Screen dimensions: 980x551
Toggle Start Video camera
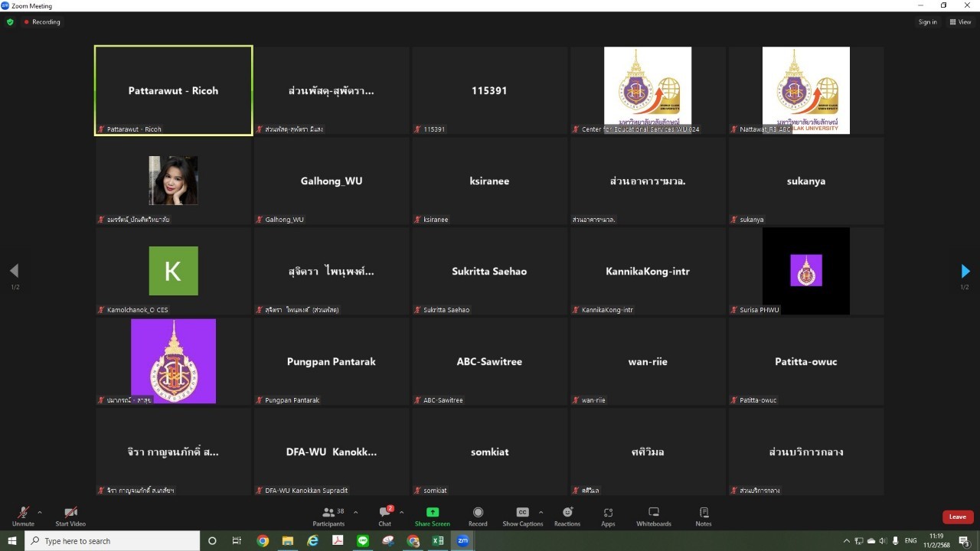tap(70, 516)
